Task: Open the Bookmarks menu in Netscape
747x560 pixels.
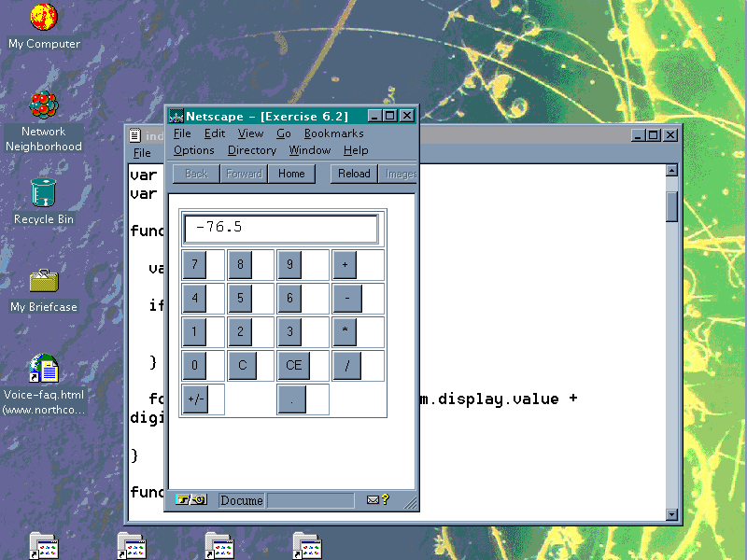Action: pos(333,133)
